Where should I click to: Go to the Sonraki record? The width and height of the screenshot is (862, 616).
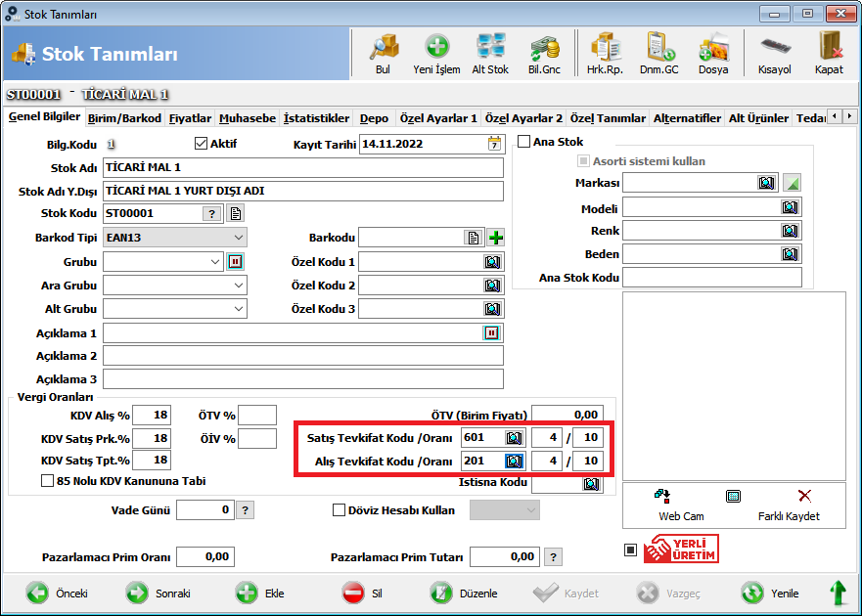point(159,594)
